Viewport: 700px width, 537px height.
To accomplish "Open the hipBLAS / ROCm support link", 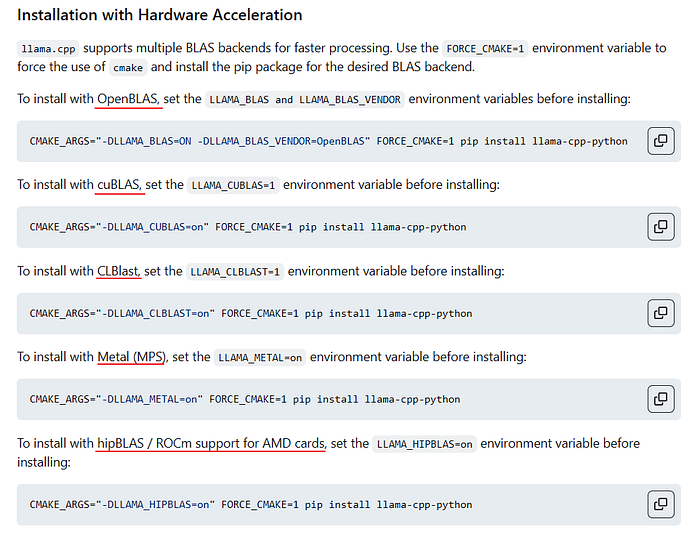I will coord(211,443).
